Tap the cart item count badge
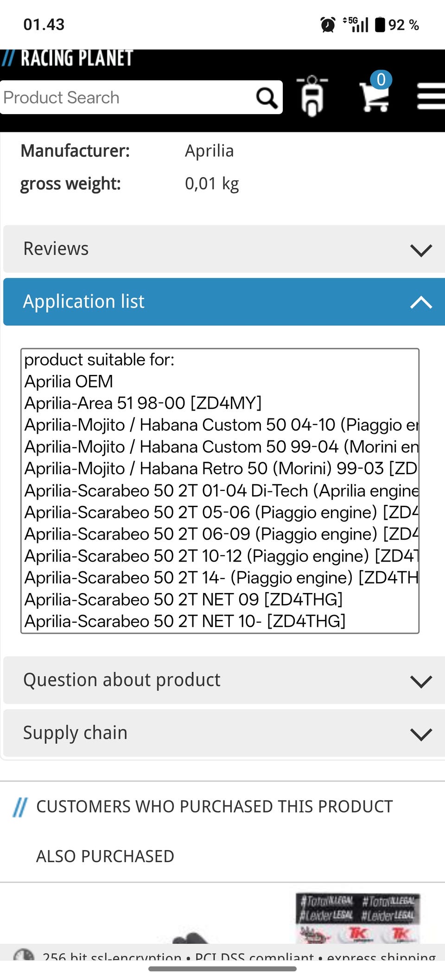The image size is (445, 980). [x=381, y=80]
